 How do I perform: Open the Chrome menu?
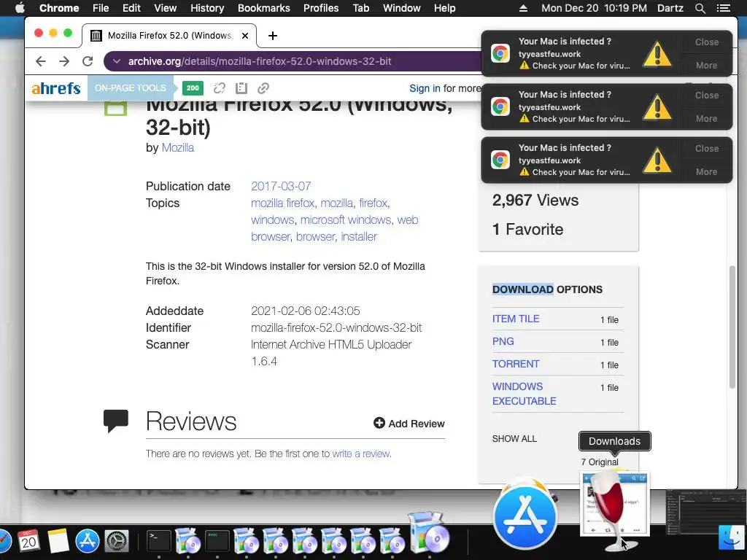(59, 8)
